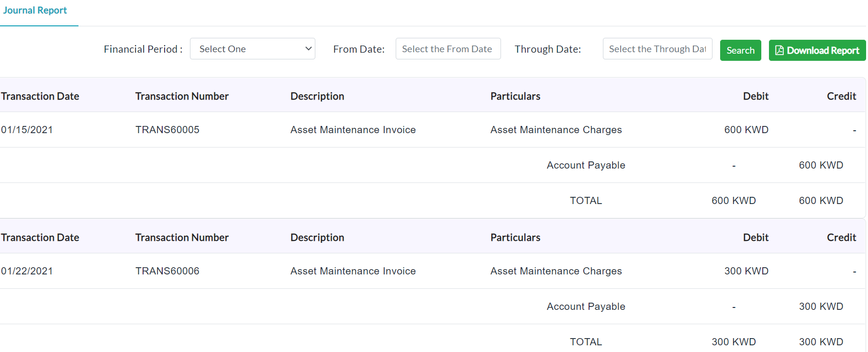
Task: Click the From Date label
Action: coord(359,49)
